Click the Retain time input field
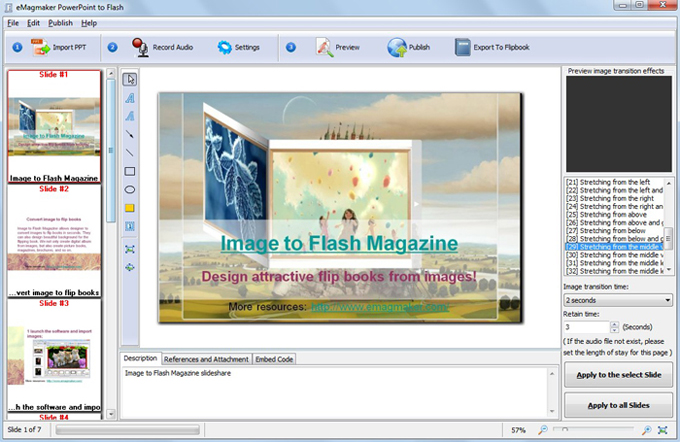Screen dimensions: 680x442 click(587, 327)
